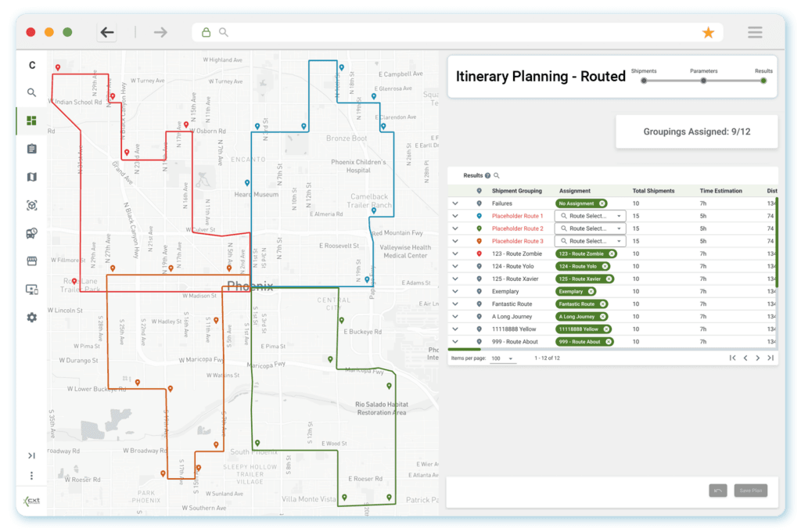Remove the 123 - Route Zombie assignment chip
The height and width of the screenshot is (532, 801).
coord(611,253)
